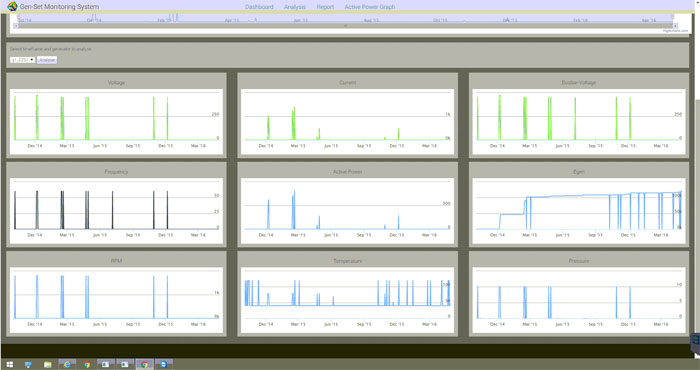Click the Voltage chart title
The height and width of the screenshot is (370, 700).
point(117,83)
